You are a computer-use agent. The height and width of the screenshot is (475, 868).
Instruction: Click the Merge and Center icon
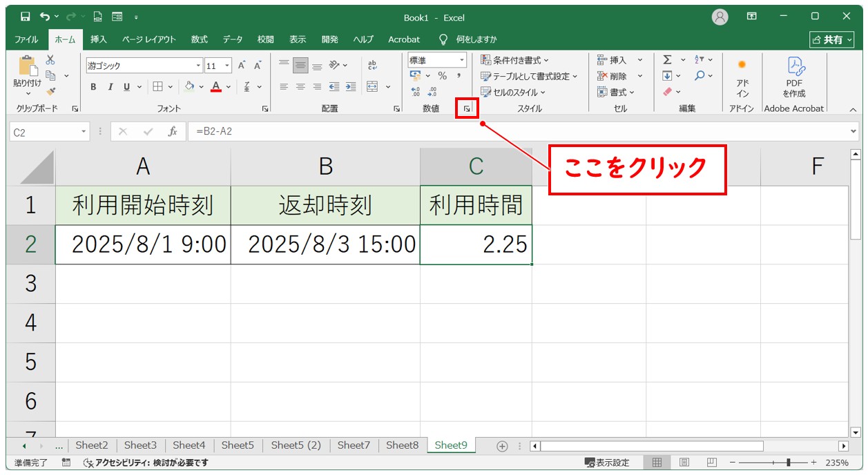coord(372,86)
